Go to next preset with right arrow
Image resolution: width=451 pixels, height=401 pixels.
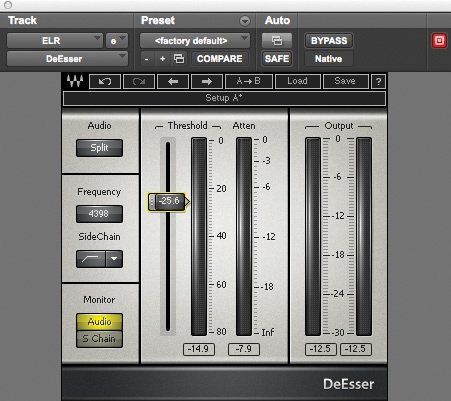pyautogui.click(x=207, y=81)
